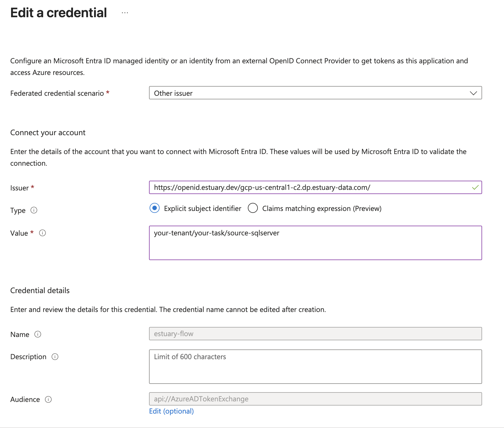Screen dimensions: 504x428
Task: Click Edit (optional) below the Audience field
Action: point(171,411)
